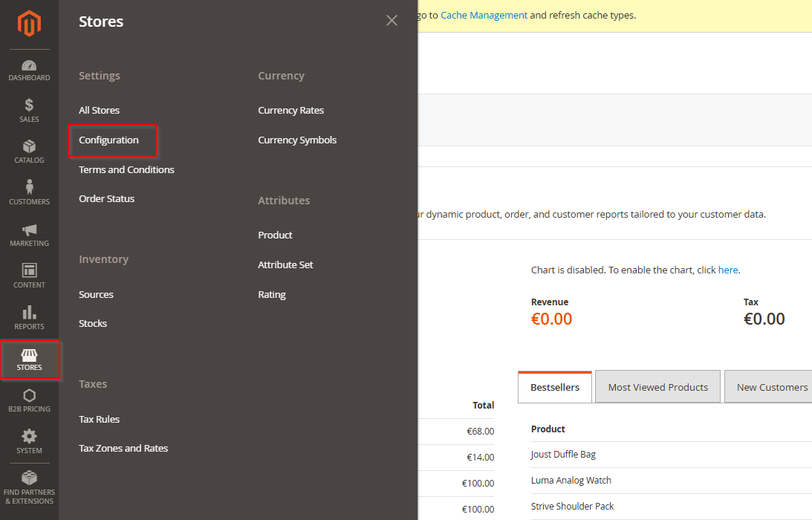Viewport: 812px width, 520px height.
Task: Close the Stores flyout panel
Action: [392, 20]
